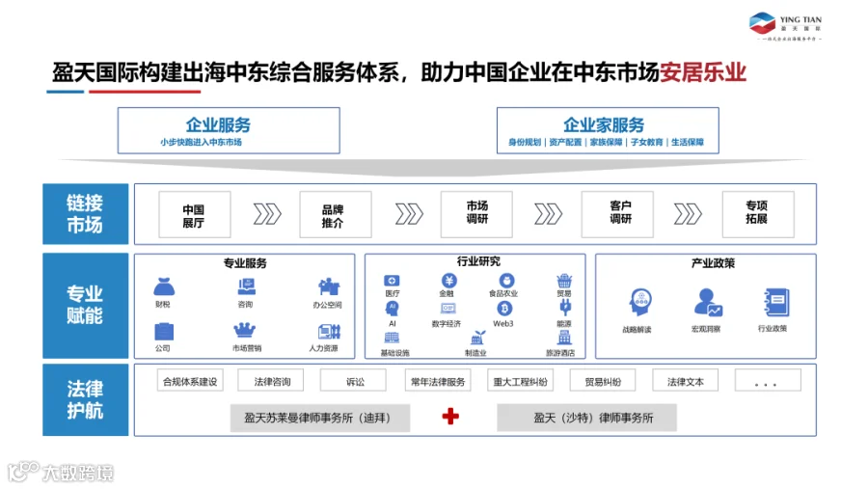Click 小步快跑进入中东市场 subtitle
The image size is (868, 489).
coord(201,143)
